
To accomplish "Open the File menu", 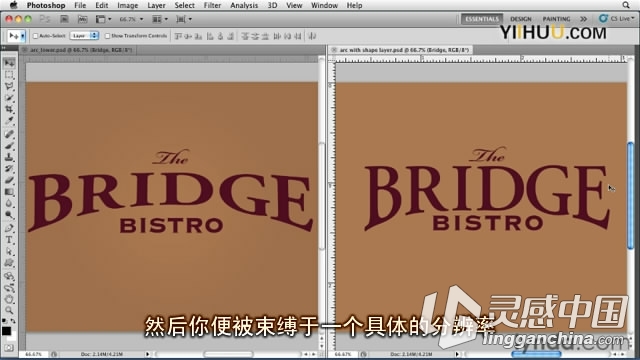I will click(80, 5).
